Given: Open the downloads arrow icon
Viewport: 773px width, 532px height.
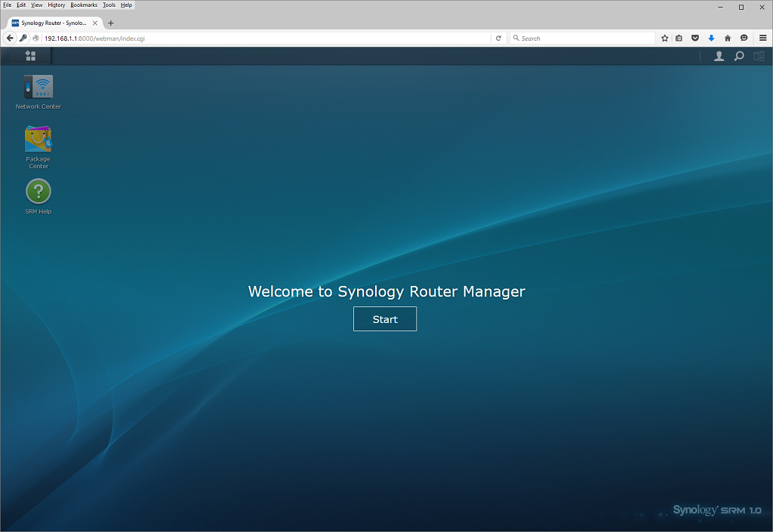Looking at the screenshot, I should click(x=711, y=38).
